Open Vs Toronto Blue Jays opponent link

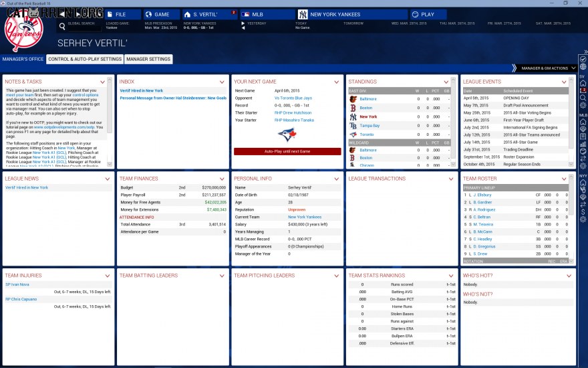click(293, 98)
